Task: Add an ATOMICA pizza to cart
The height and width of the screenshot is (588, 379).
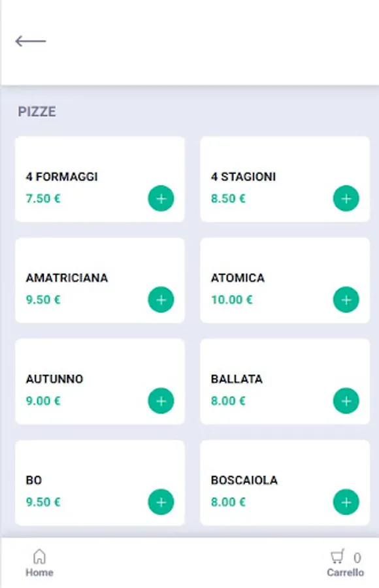Action: pos(346,300)
